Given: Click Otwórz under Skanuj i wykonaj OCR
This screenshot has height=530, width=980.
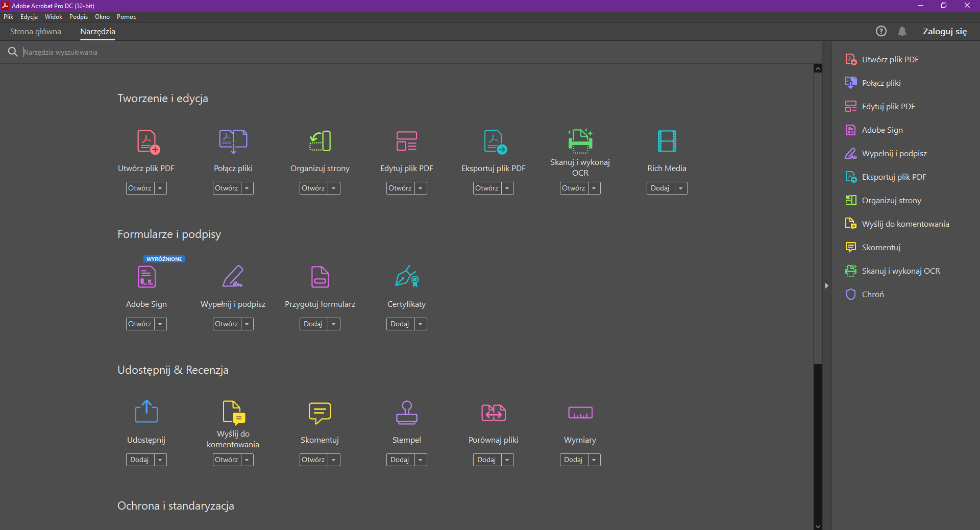Looking at the screenshot, I should 574,188.
